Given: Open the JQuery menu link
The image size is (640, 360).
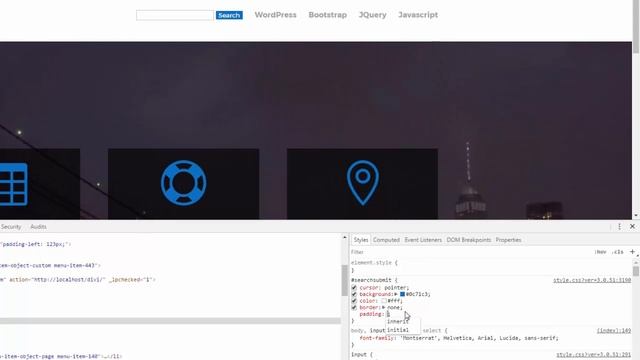Looking at the screenshot, I should point(372,15).
